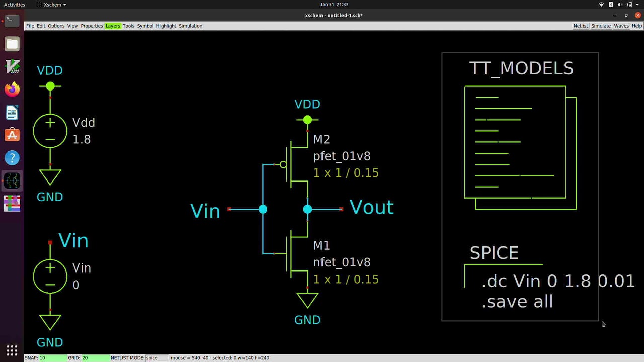Screen dimensions: 644x362
Task: Launch Firefox from the dock
Action: point(12,89)
